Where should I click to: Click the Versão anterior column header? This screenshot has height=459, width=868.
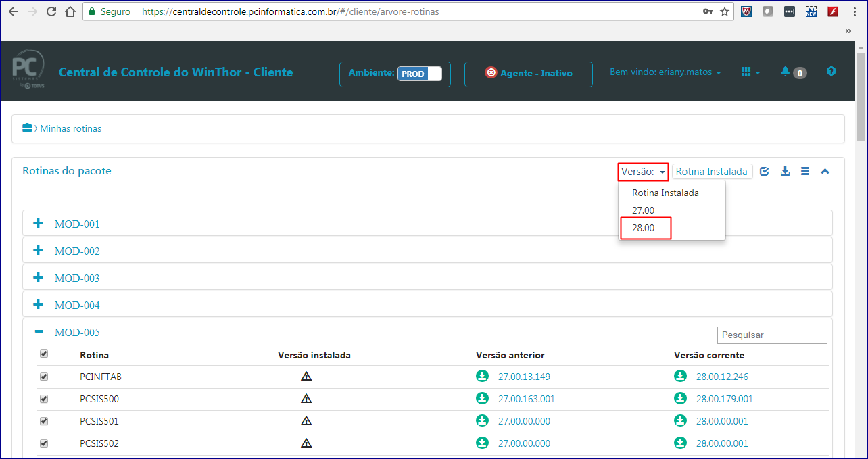[510, 355]
